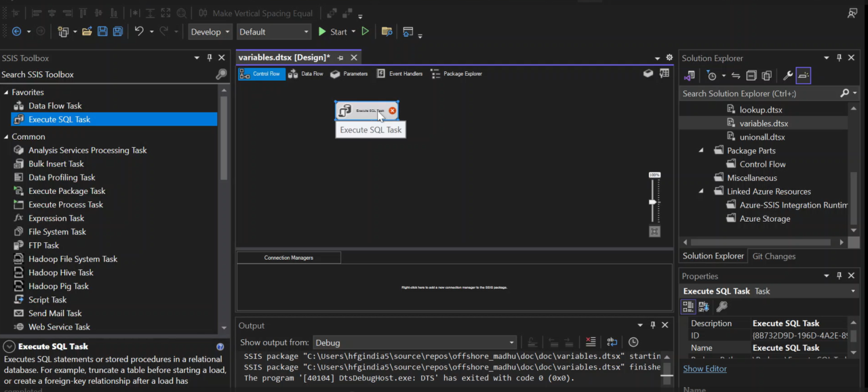Viewport: 868px width, 392px height.
Task: Click the SSIS Toolbox icon on designer
Action: pos(648,74)
